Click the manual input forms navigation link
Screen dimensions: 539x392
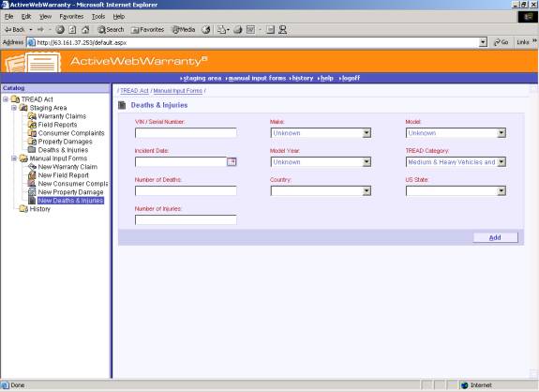click(x=257, y=79)
